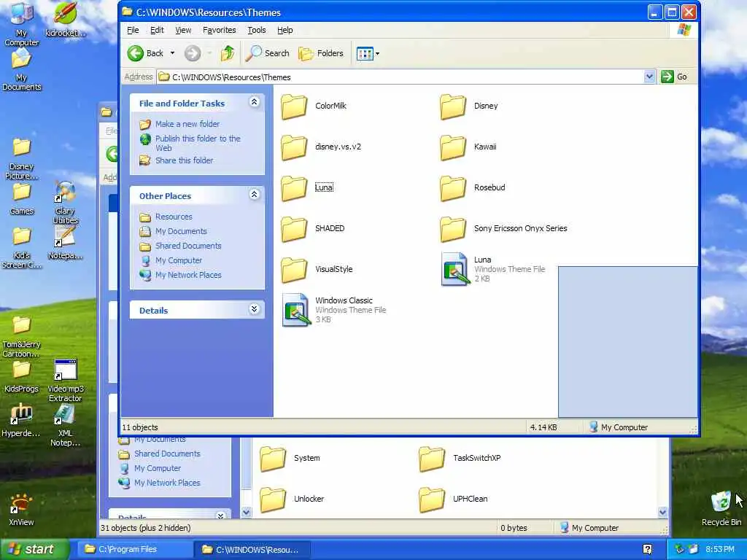
Task: Expand Details panel in Program Files window
Action: (220, 516)
